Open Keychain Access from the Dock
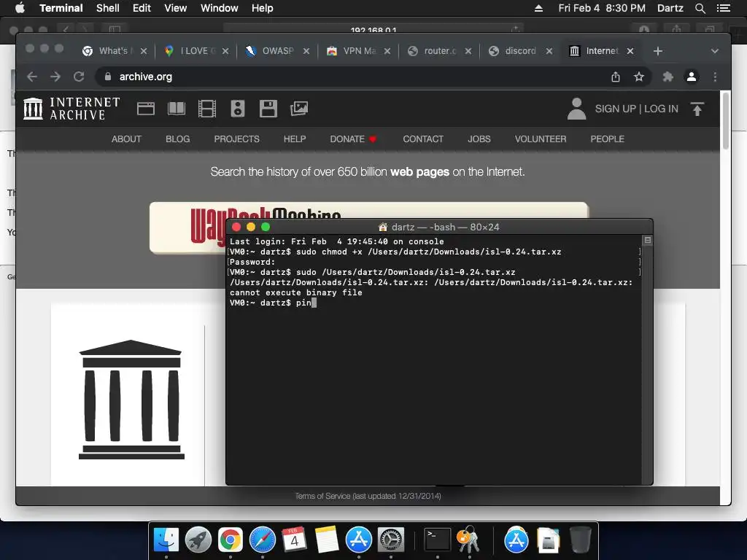This screenshot has width=747, height=560. [x=468, y=540]
